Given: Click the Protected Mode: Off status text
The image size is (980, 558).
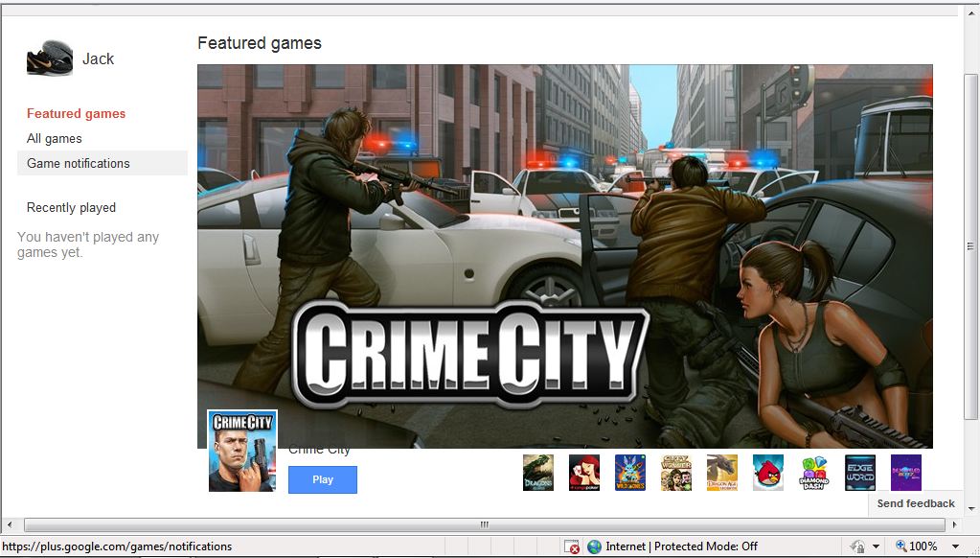Looking at the screenshot, I should click(x=706, y=546).
